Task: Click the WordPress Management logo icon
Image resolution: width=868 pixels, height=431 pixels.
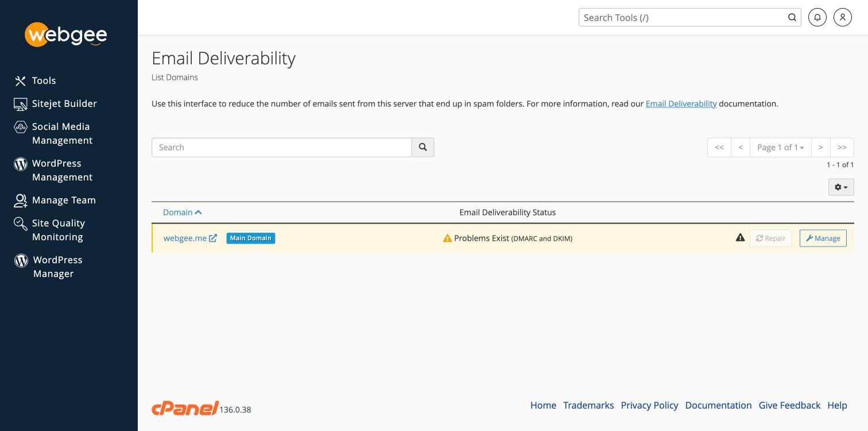Action: [21, 164]
